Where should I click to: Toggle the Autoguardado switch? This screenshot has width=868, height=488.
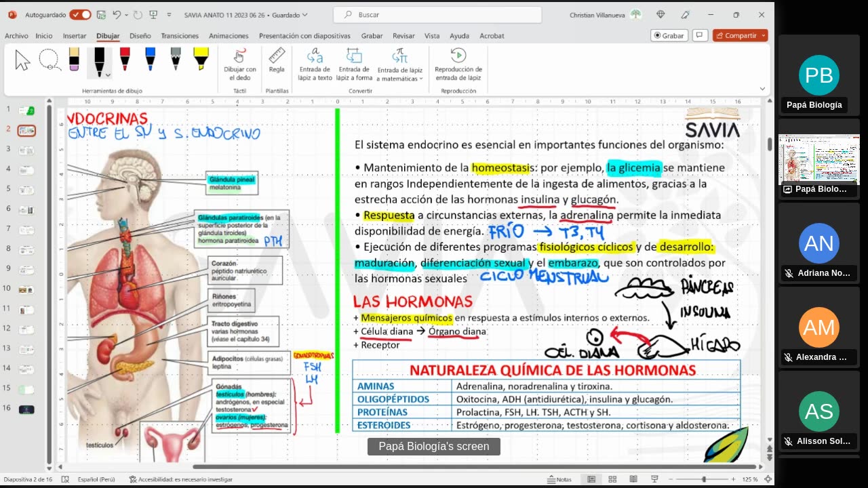click(x=80, y=14)
